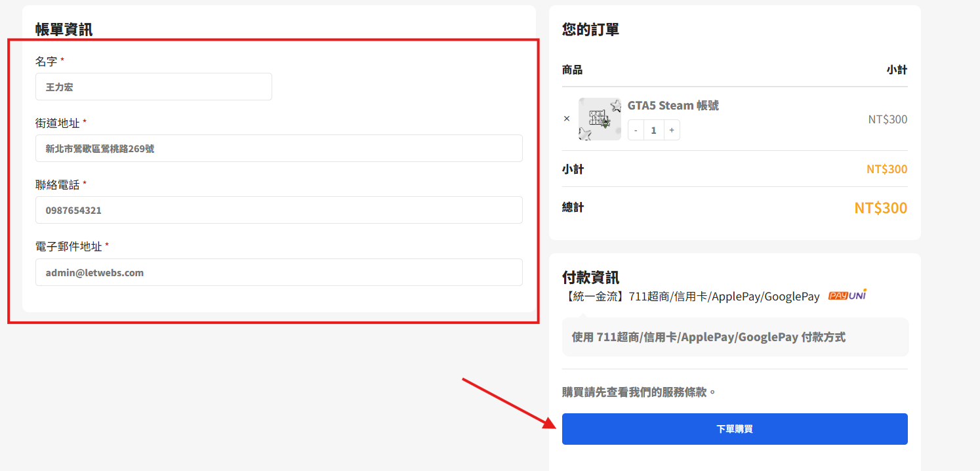Image resolution: width=980 pixels, height=471 pixels.
Task: Click the 您的訂單 order heading
Action: point(590,30)
